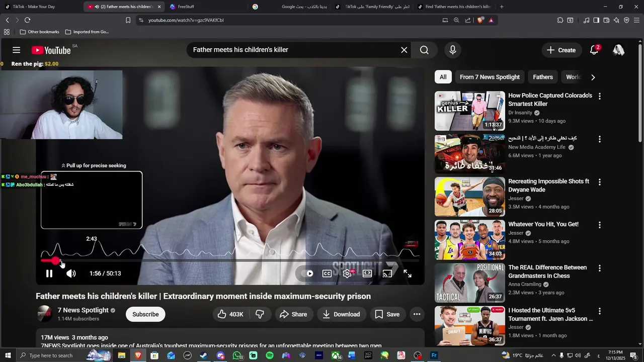The width and height of the screenshot is (644, 362).
Task: Select the All filter chip
Action: pos(443,77)
